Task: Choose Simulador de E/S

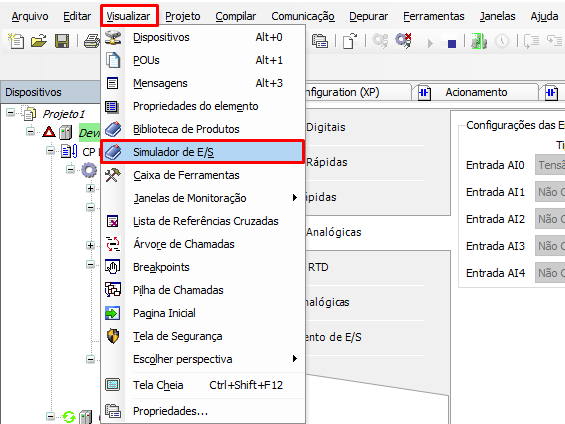Action: (x=203, y=152)
